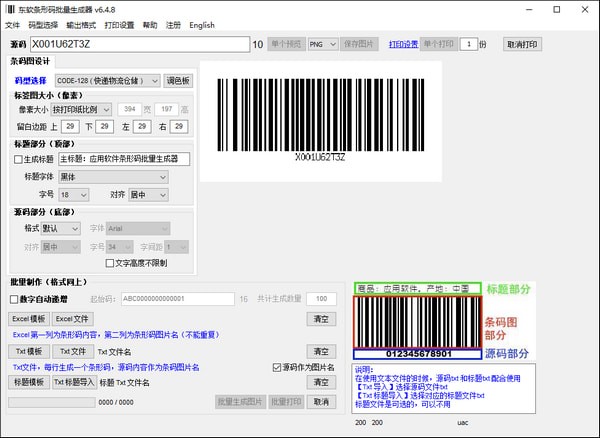Expand the 标题字体 黑体 font dropdown
Viewport: 600px width, 438px height.
pos(112,177)
